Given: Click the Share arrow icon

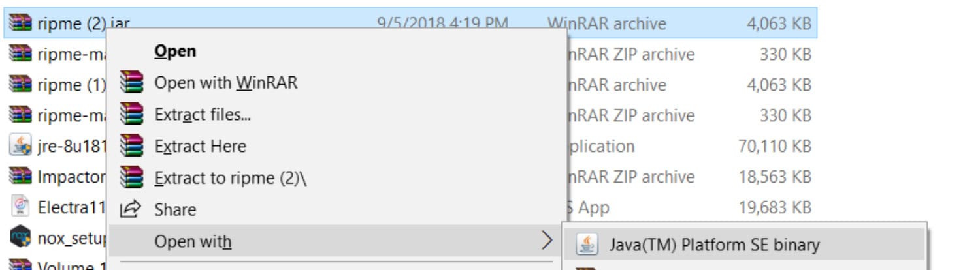Looking at the screenshot, I should tap(131, 209).
